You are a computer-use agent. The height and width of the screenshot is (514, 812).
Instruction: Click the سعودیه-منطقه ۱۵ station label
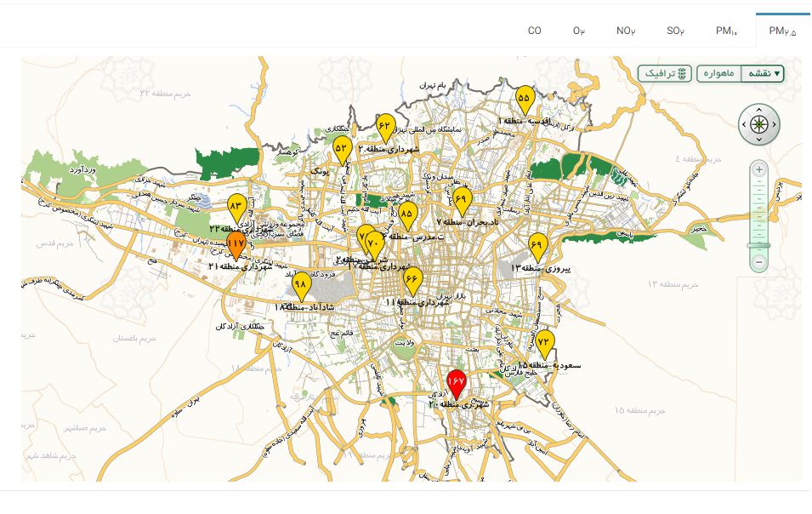pyautogui.click(x=549, y=365)
